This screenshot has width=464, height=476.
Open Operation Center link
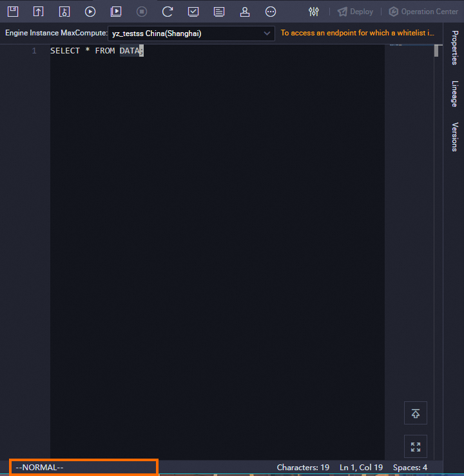pos(423,12)
